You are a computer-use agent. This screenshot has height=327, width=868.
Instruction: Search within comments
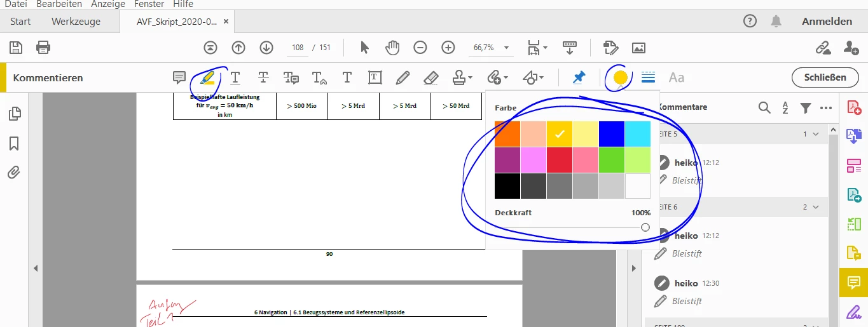(764, 108)
